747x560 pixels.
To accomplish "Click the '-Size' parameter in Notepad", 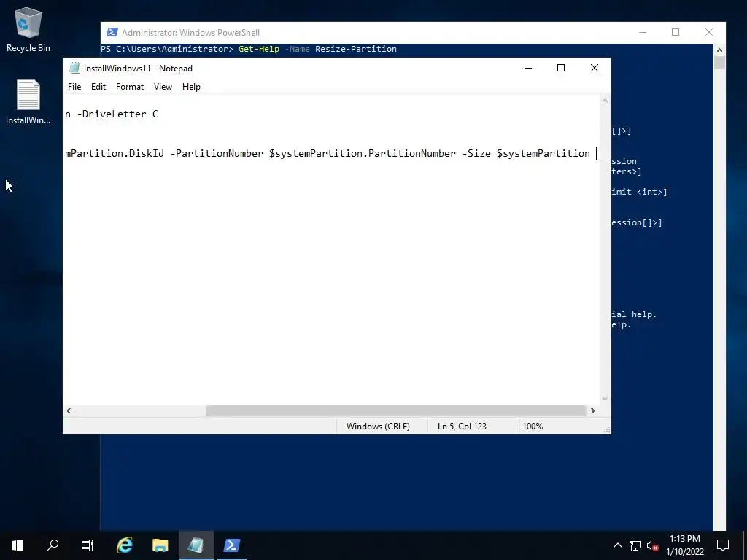I will click(476, 153).
